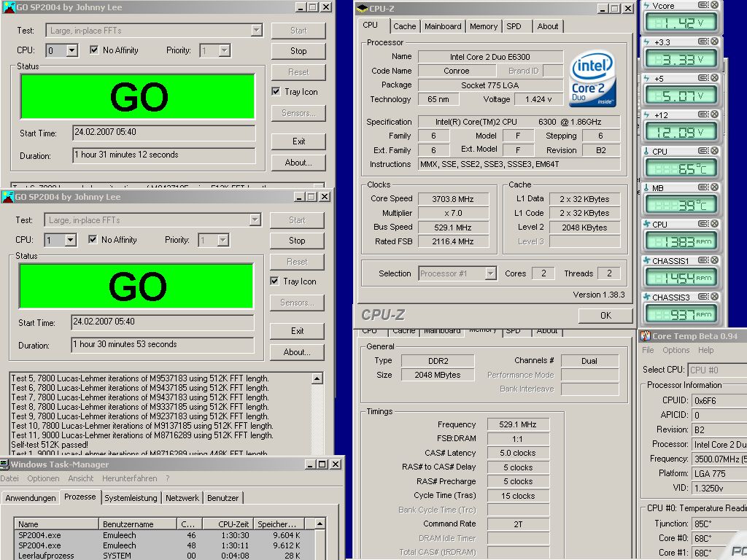The width and height of the screenshot is (747, 560).
Task: Click the Benutzername column header
Action: [x=138, y=524]
